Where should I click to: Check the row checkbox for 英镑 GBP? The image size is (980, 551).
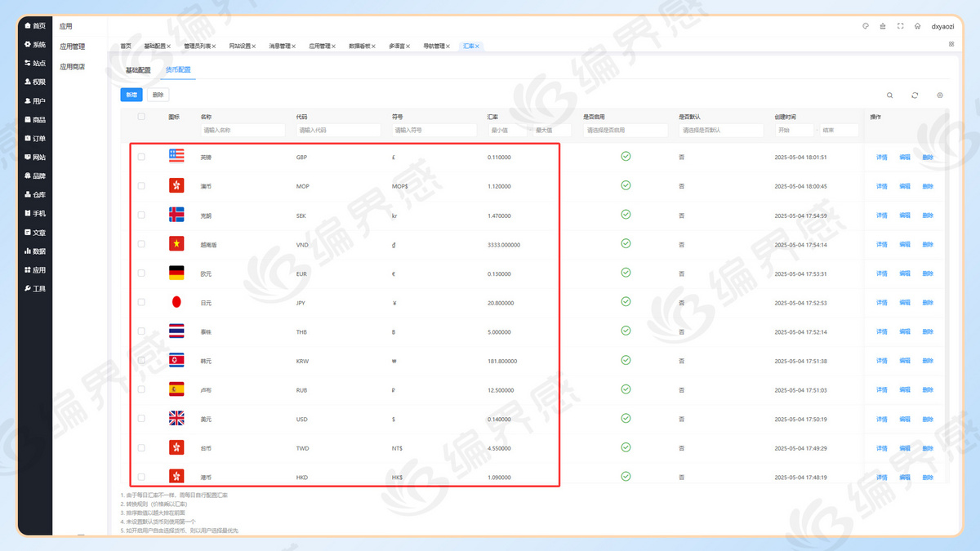point(141,157)
